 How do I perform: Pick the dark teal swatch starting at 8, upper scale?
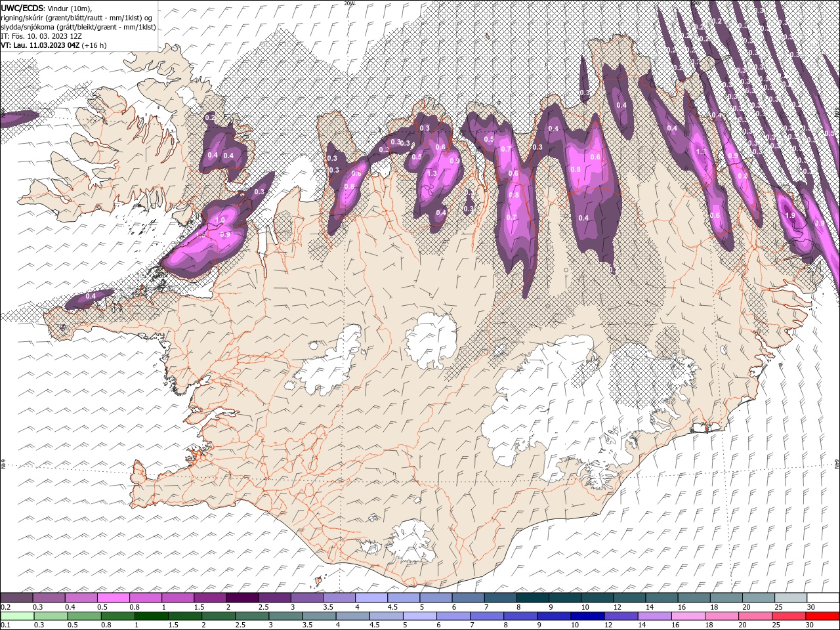[533, 598]
